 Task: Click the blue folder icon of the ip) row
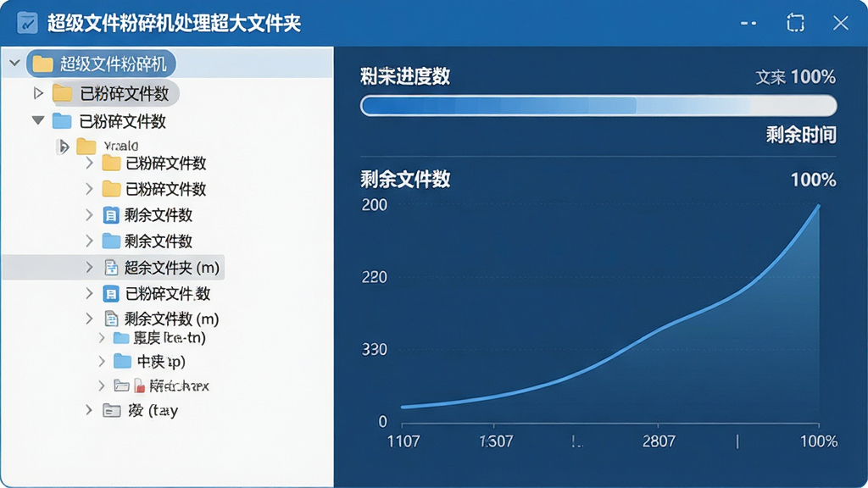point(122,361)
